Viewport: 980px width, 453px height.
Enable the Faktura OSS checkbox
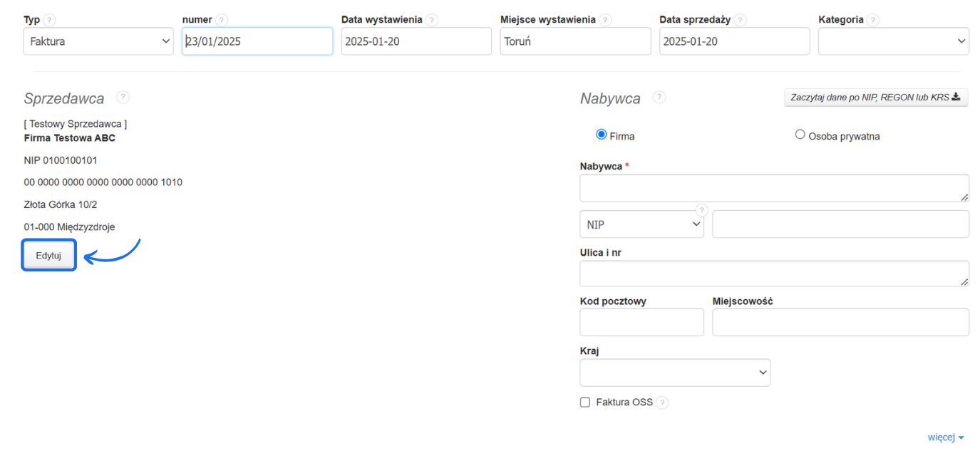click(585, 402)
